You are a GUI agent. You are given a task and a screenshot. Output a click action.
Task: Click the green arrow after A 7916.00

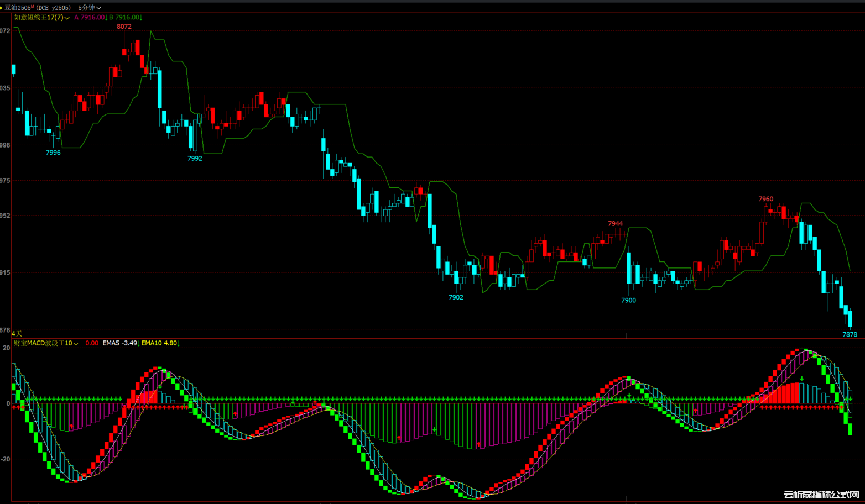point(106,18)
